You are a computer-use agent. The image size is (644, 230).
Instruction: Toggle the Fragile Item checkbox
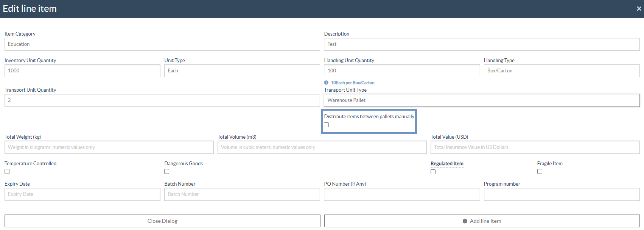click(540, 172)
